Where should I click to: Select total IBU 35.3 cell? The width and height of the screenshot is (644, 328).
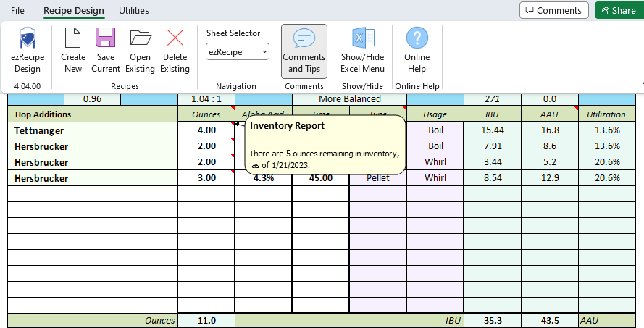point(492,321)
